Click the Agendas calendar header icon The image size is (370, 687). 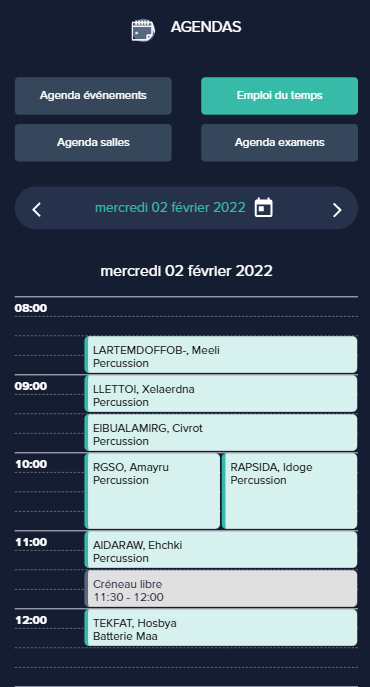tap(143, 30)
